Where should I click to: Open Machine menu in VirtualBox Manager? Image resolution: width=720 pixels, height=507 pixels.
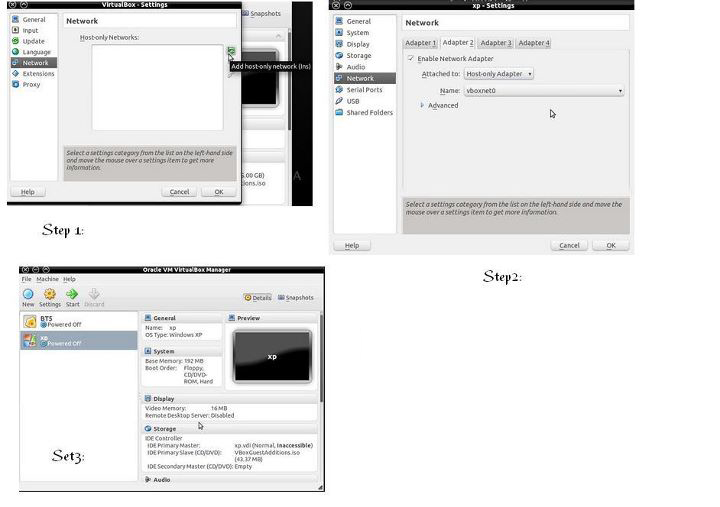(47, 279)
